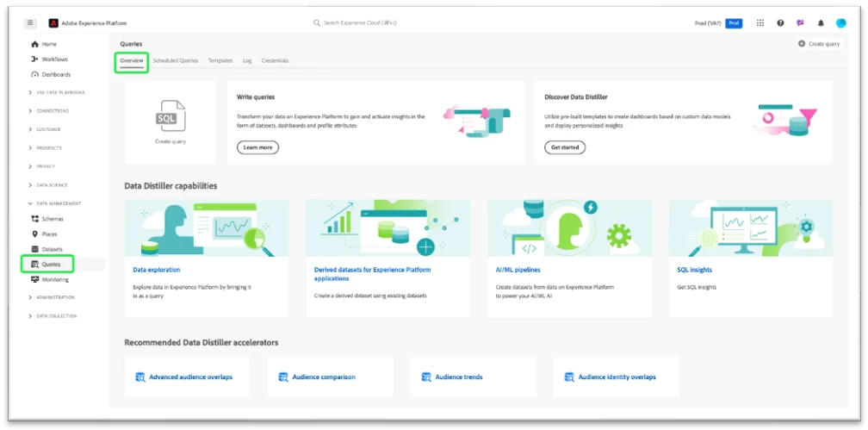Viewport: 868px width, 430px height.
Task: Click the AI/ML pipelines card image
Action: pyautogui.click(x=570, y=228)
